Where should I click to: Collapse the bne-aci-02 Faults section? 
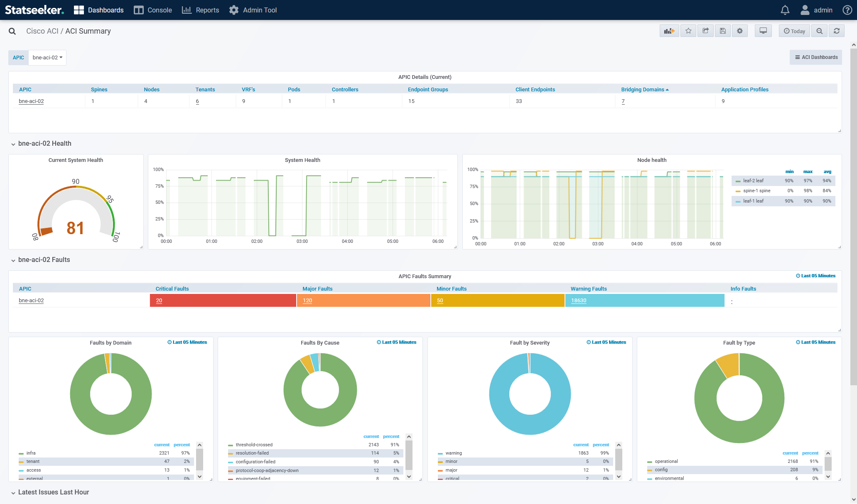[x=40, y=260]
